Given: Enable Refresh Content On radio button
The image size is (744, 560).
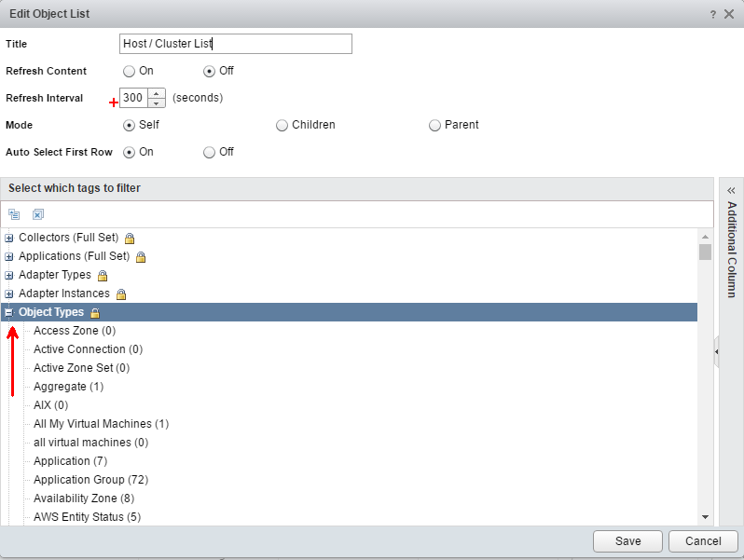Looking at the screenshot, I should point(130,71).
